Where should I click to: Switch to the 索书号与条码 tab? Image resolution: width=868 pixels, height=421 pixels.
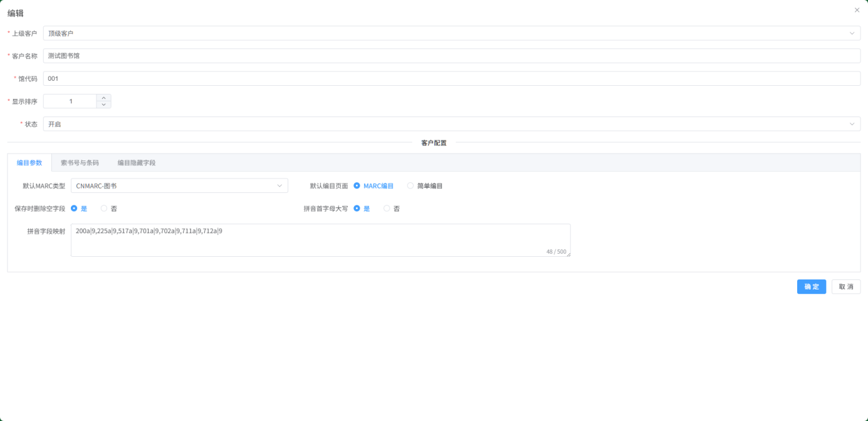(x=80, y=163)
